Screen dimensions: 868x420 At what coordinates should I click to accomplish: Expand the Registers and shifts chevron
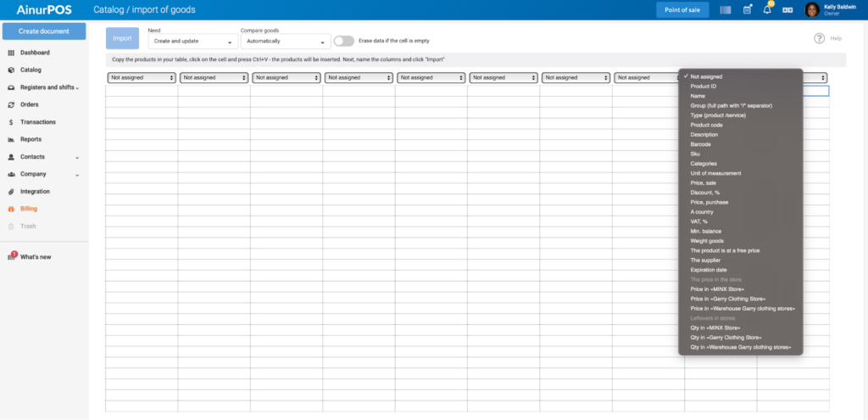[77, 88]
